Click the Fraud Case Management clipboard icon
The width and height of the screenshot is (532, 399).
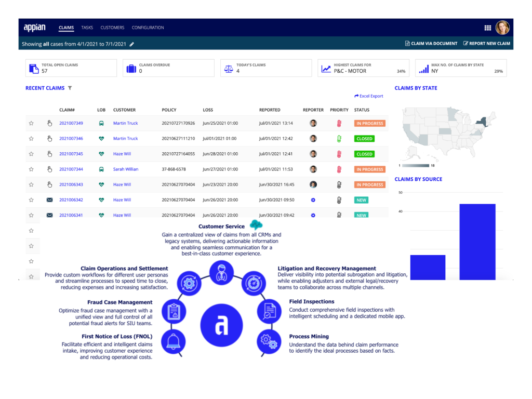(x=174, y=311)
